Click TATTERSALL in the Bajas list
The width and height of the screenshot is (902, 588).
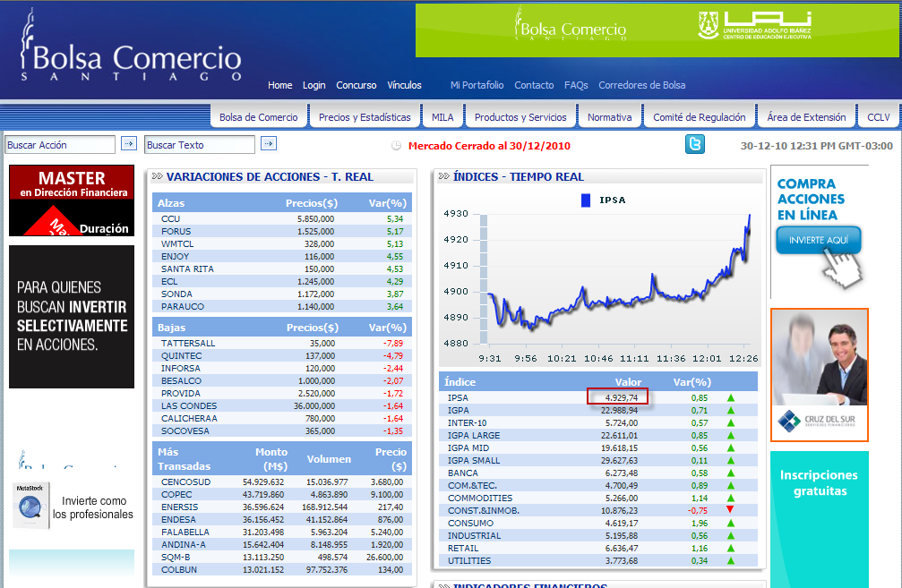point(188,343)
